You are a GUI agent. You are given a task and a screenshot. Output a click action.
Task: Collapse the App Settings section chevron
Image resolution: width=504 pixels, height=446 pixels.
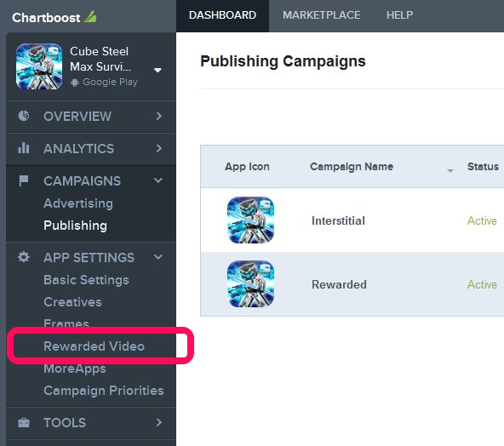point(158,257)
